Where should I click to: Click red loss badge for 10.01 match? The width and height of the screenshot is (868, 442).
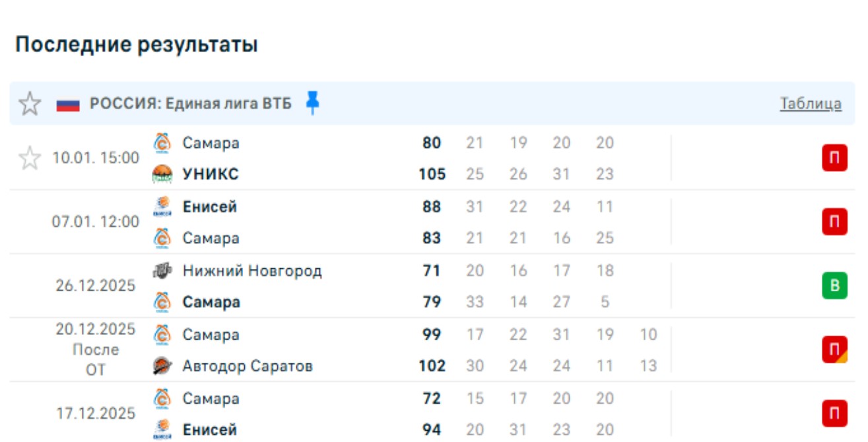click(x=834, y=159)
